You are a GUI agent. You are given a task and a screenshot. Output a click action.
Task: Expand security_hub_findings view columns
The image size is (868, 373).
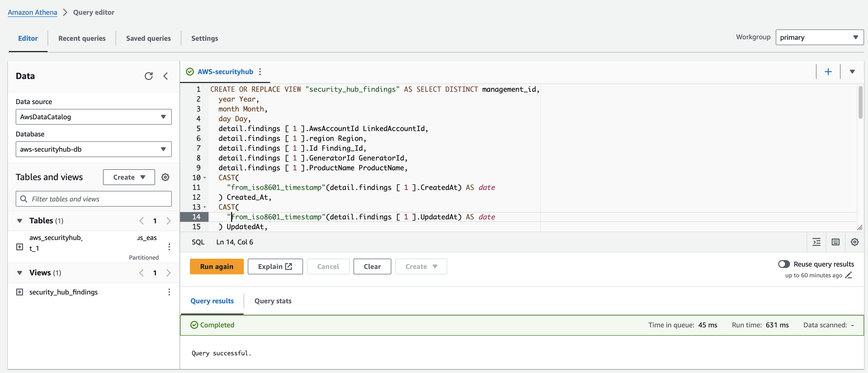pyautogui.click(x=20, y=292)
